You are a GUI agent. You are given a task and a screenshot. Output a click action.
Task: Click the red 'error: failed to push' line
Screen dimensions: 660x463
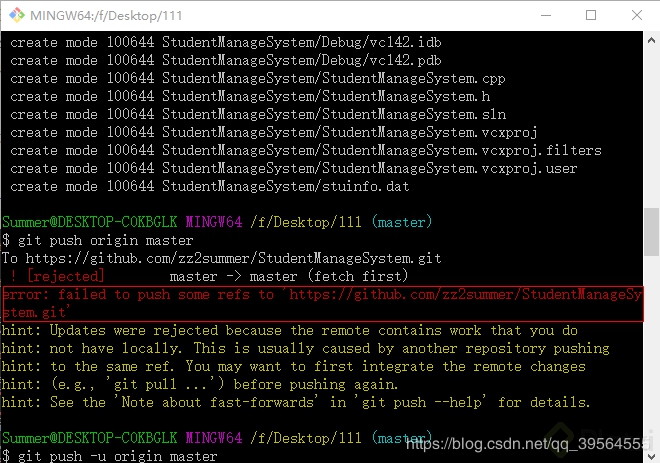point(322,294)
